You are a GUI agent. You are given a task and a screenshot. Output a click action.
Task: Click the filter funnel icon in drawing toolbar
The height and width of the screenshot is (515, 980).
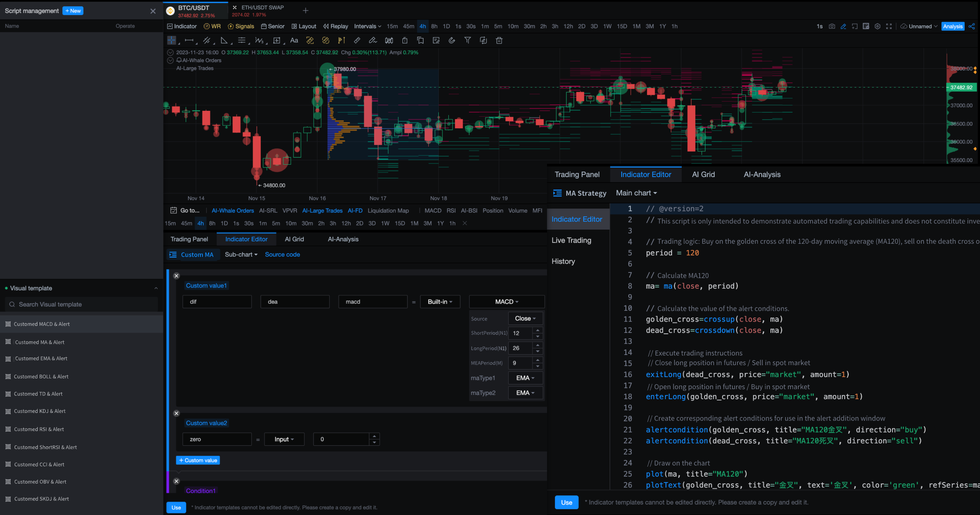[467, 40]
